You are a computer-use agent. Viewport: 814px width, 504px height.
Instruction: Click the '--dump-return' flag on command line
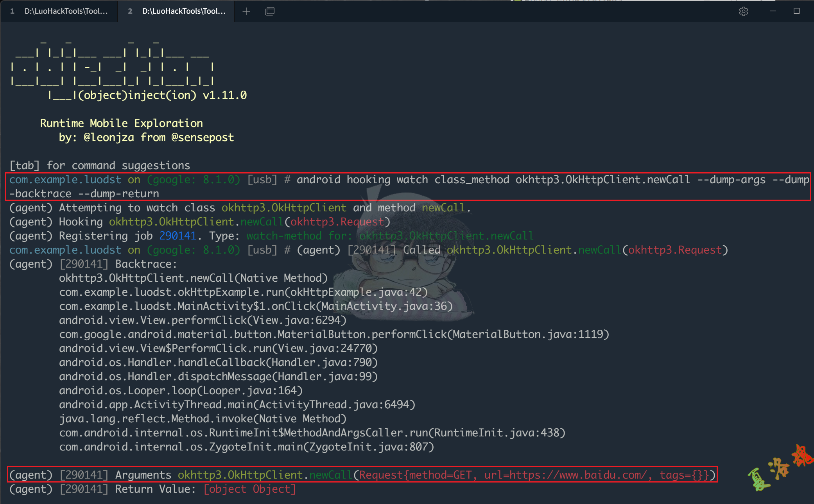118,194
